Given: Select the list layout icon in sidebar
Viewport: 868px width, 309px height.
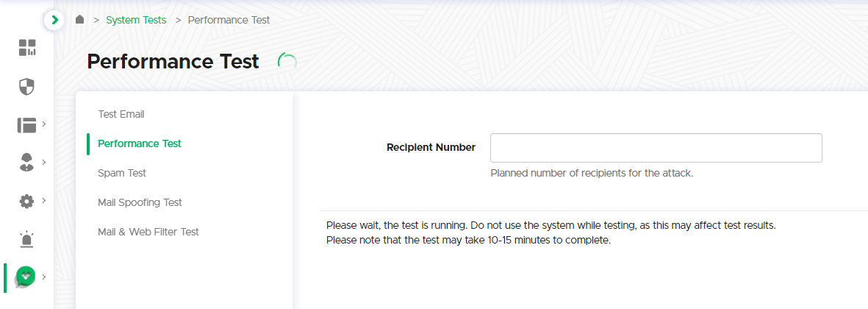Looking at the screenshot, I should click(26, 125).
